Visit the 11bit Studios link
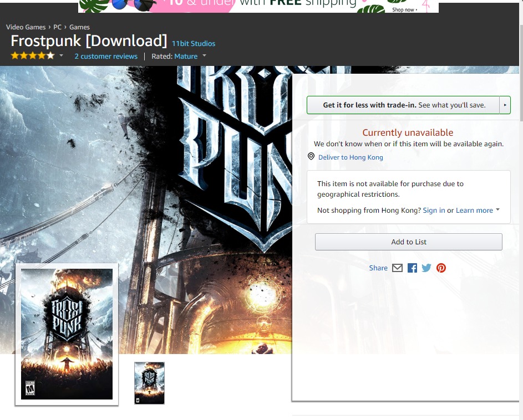The height and width of the screenshot is (420, 523). (193, 44)
